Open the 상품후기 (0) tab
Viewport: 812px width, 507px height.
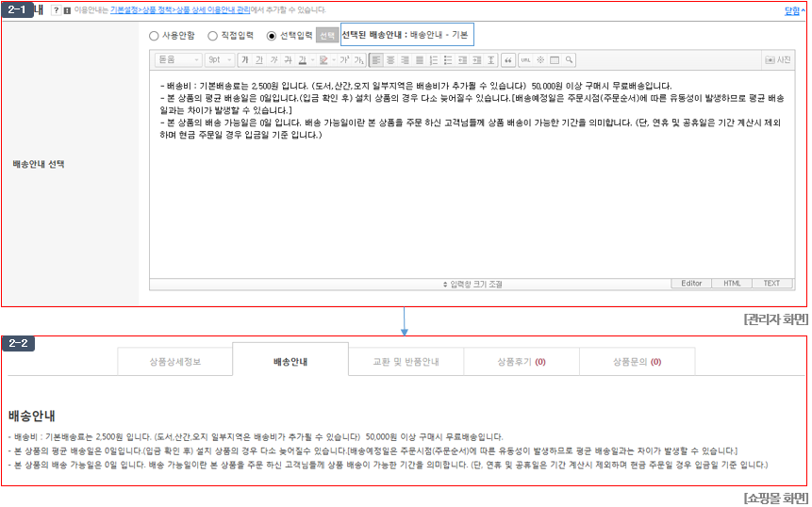click(x=522, y=362)
